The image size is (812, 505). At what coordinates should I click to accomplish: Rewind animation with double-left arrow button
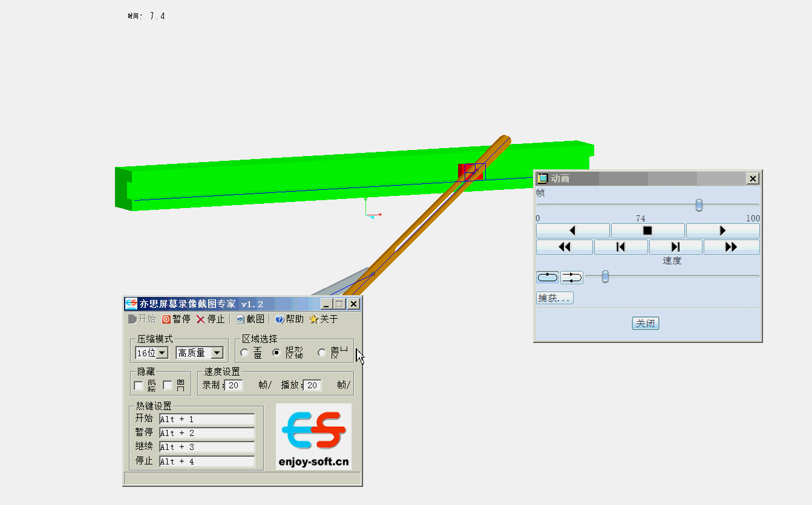[564, 247]
